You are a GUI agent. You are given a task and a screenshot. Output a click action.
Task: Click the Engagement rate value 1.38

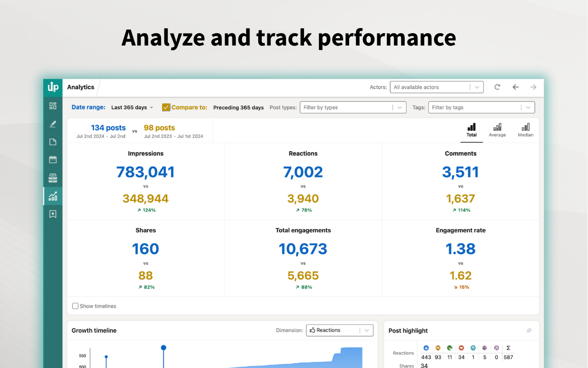(461, 249)
